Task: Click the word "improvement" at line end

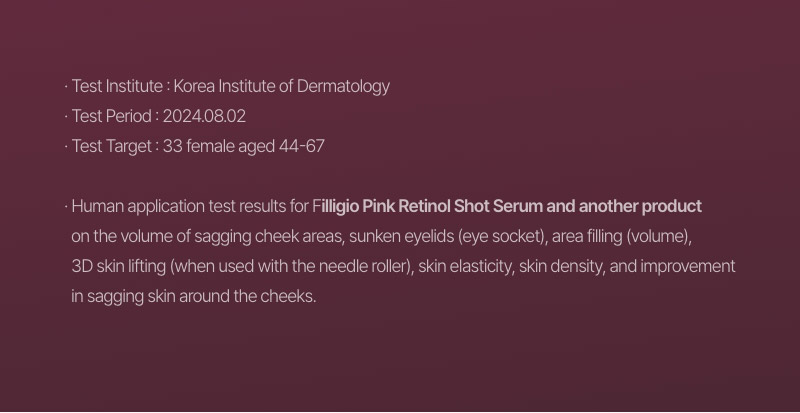Action: pos(688,267)
